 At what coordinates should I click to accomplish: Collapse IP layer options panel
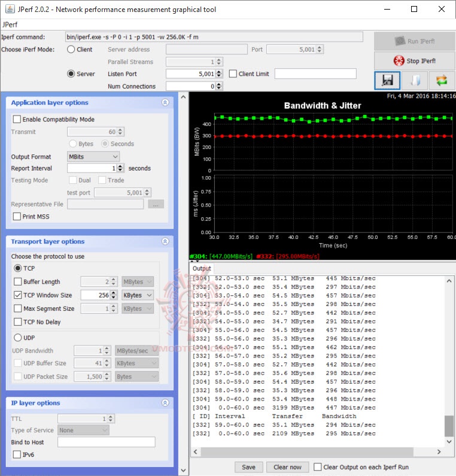tap(165, 403)
